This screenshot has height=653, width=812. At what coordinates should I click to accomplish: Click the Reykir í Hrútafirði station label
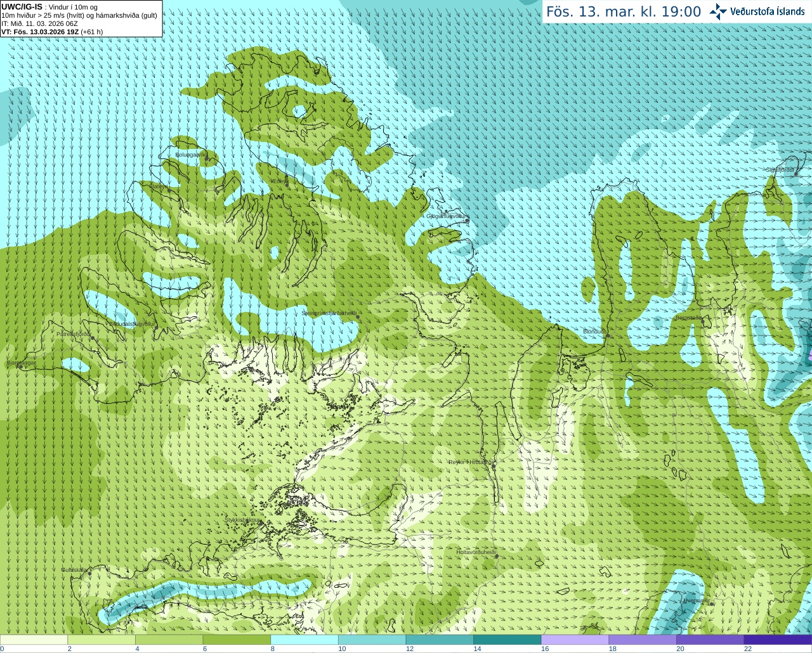coord(470,462)
